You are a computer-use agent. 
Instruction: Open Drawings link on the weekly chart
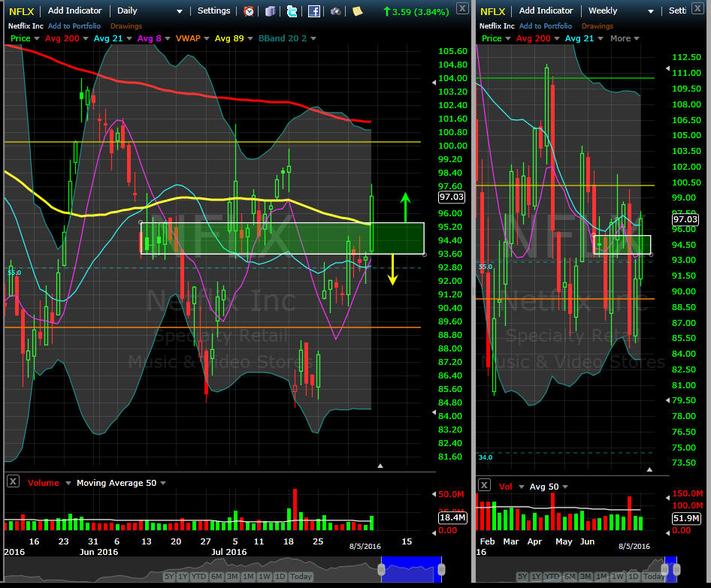pos(598,26)
